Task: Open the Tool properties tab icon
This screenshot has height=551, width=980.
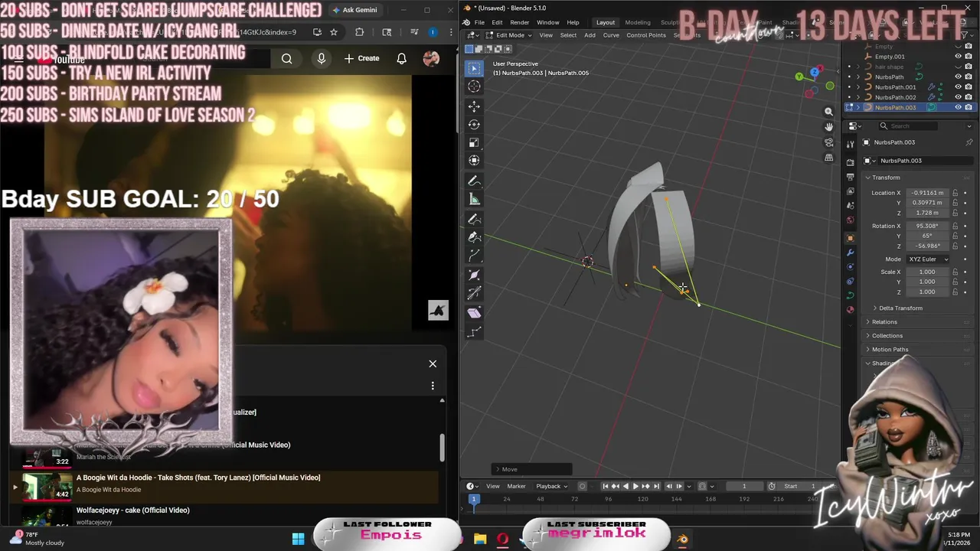Action: [x=850, y=144]
